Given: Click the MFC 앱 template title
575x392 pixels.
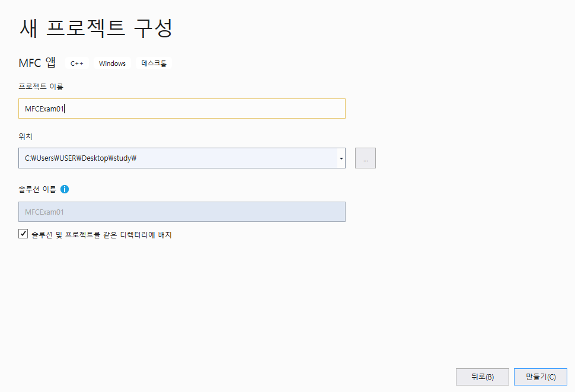Looking at the screenshot, I should point(37,63).
